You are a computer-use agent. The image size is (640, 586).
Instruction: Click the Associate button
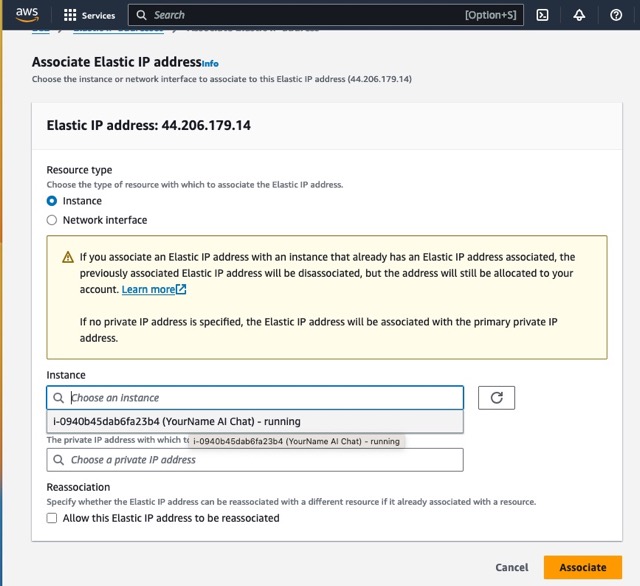pos(583,567)
